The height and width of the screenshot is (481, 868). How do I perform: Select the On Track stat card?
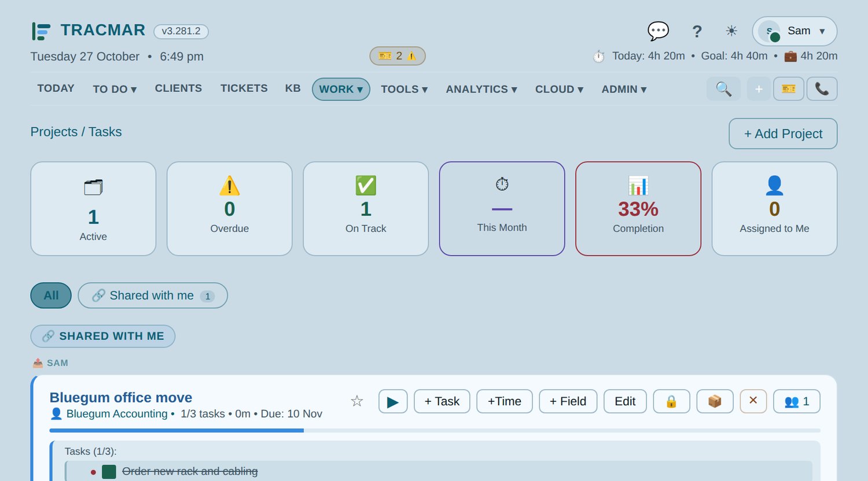pos(366,209)
